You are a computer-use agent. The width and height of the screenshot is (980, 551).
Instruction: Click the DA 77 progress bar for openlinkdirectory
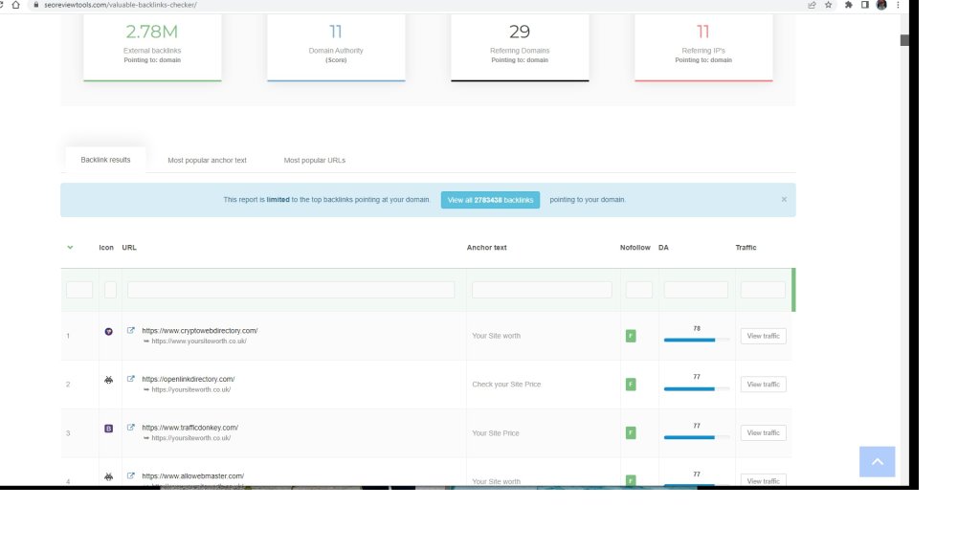click(697, 388)
